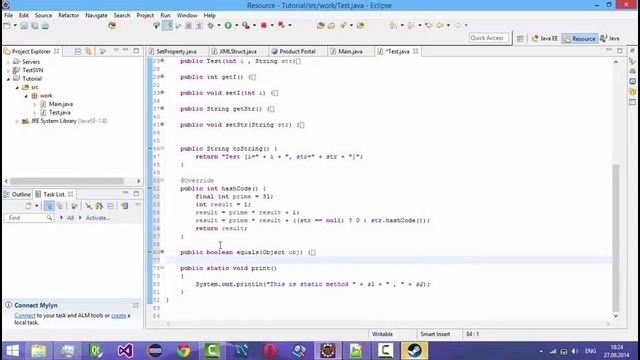Select the Resource perspective button

click(580, 38)
